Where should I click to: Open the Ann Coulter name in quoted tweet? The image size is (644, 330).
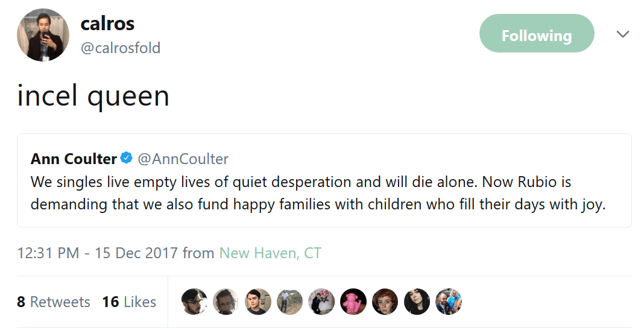tap(74, 159)
